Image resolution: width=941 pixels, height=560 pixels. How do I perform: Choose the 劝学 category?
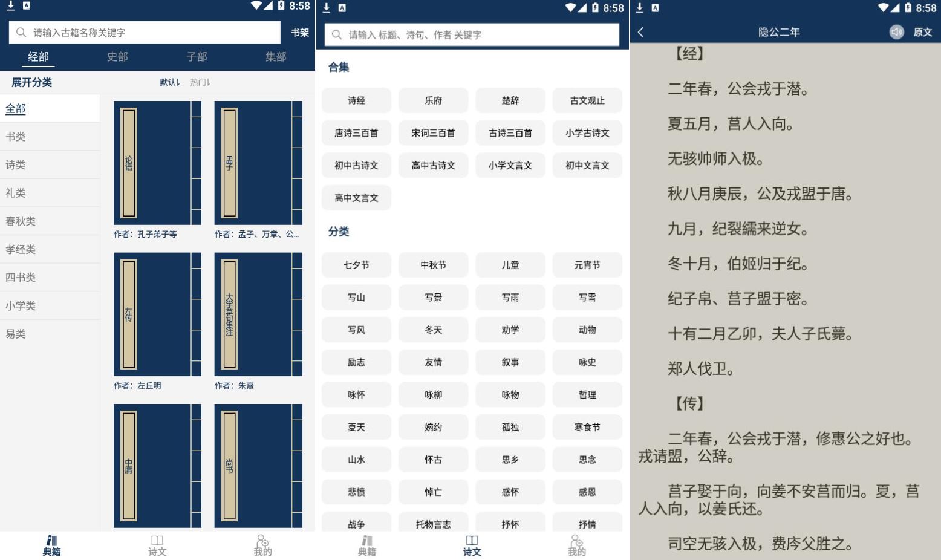[510, 330]
